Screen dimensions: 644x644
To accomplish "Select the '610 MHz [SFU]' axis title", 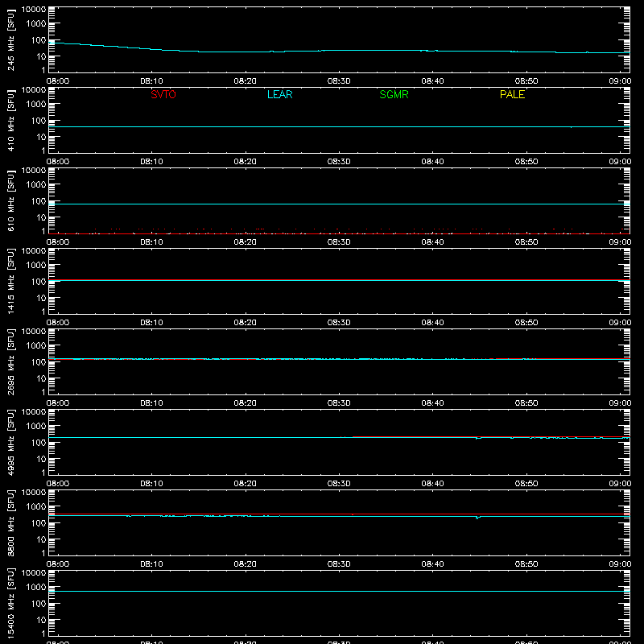I will tap(10, 200).
